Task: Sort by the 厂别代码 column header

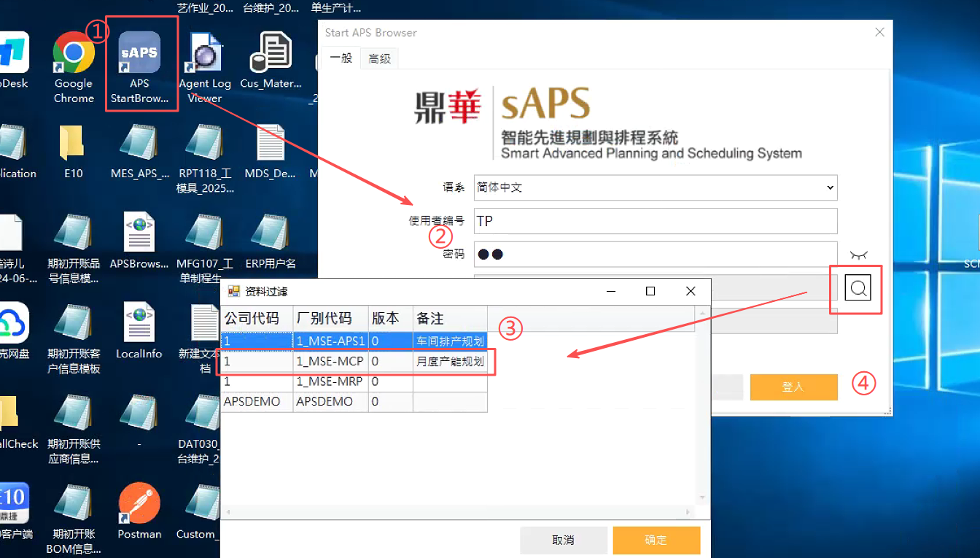Action: tap(330, 319)
